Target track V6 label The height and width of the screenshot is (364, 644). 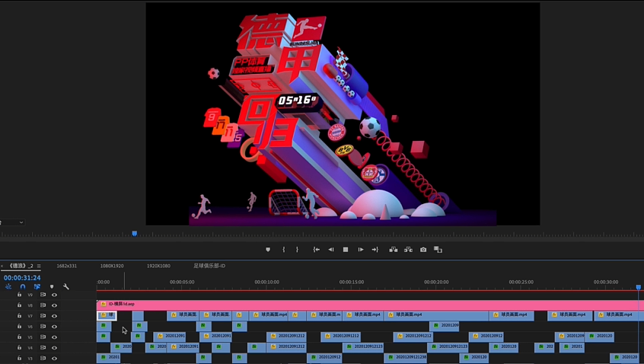pyautogui.click(x=30, y=327)
